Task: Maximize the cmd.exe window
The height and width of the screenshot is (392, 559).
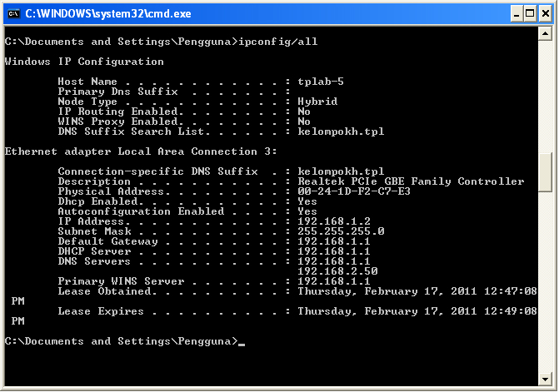Action: [530, 14]
